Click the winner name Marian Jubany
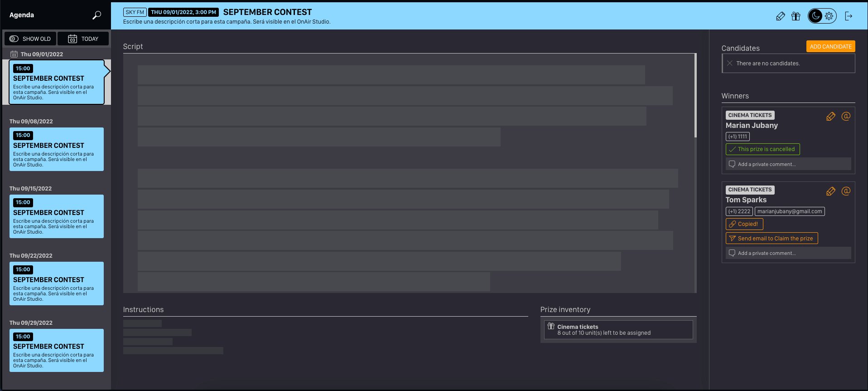 (752, 126)
